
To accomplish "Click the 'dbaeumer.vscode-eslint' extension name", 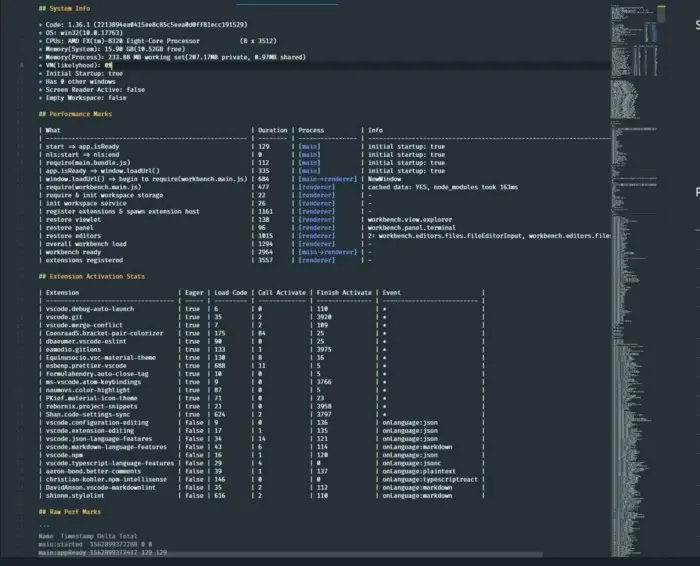I will click(86, 341).
